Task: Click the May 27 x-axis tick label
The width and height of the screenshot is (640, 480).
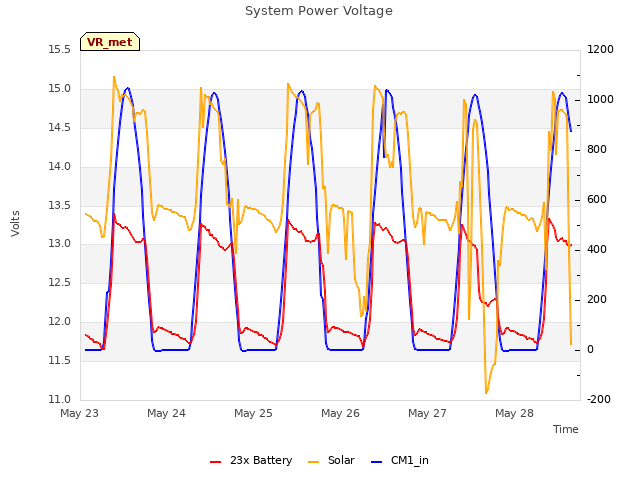Action: click(x=427, y=413)
